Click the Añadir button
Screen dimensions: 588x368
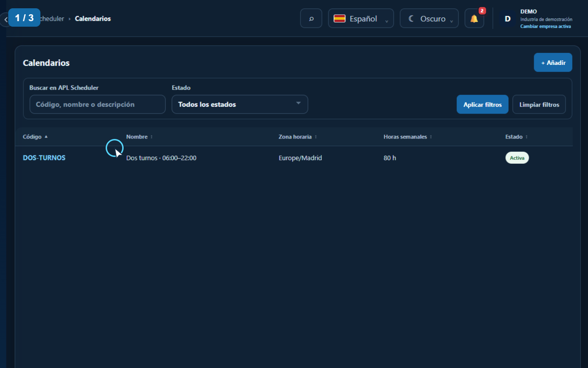click(x=553, y=63)
